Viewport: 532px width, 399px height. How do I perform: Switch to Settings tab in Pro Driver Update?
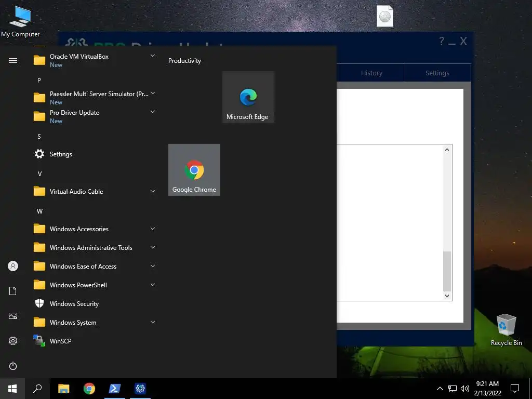tap(437, 73)
